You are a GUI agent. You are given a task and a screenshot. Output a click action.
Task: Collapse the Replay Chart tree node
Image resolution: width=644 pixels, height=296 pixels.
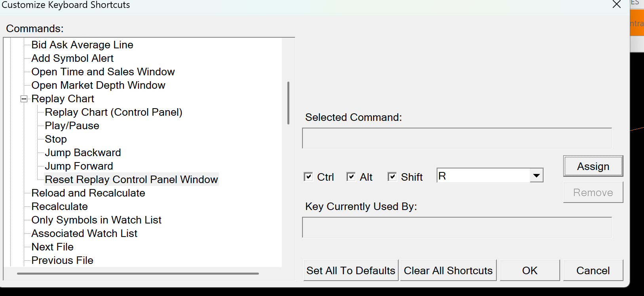click(x=24, y=99)
